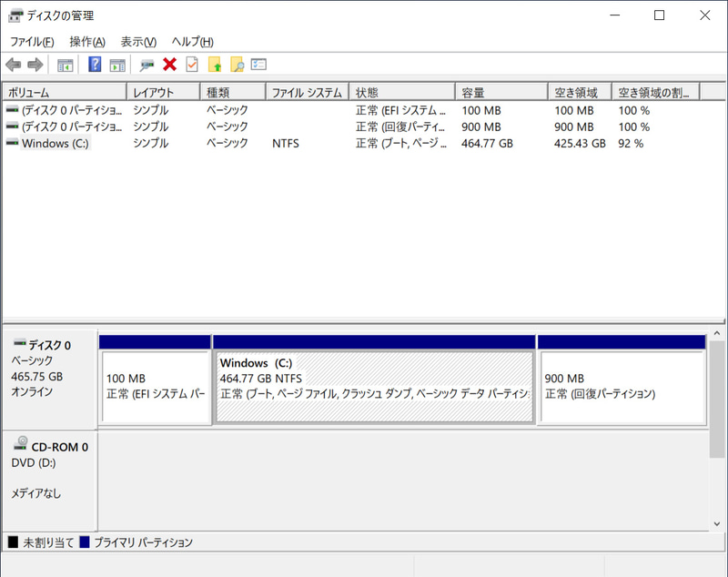Sort by レイアウト column header

click(x=164, y=92)
